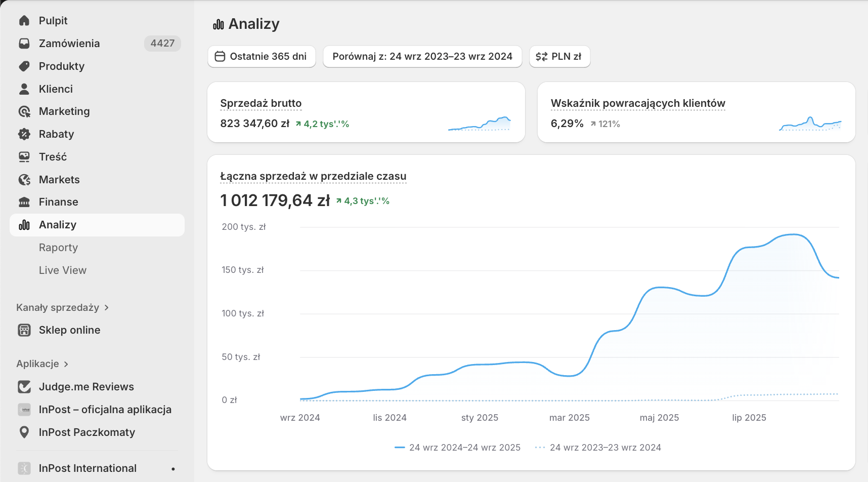Open Łączna sprzedaż w przedziale czasu report

pyautogui.click(x=313, y=176)
